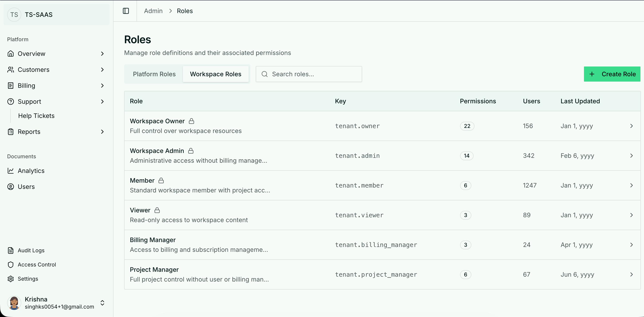Click the Billing receipt icon
Viewport: 644px width, 317px height.
(10, 86)
